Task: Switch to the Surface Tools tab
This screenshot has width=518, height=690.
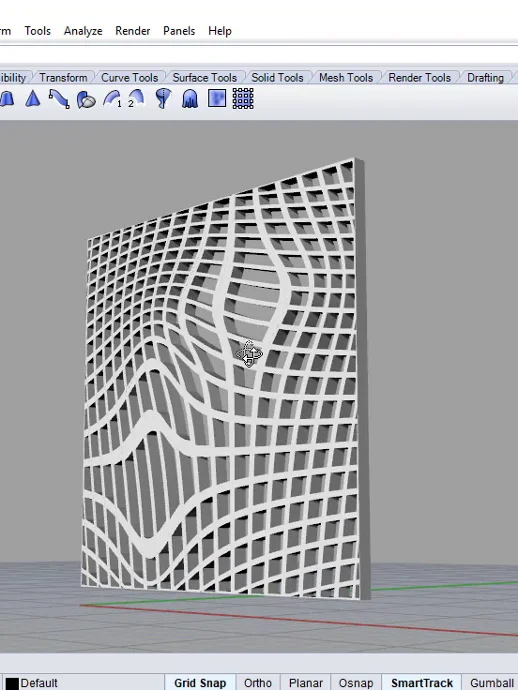Action: tap(205, 77)
